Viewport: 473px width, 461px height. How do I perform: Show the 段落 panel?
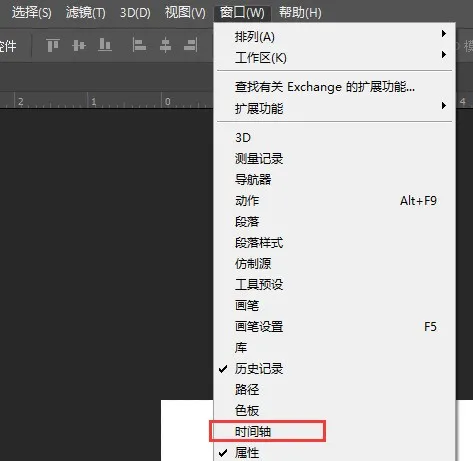pos(334,222)
